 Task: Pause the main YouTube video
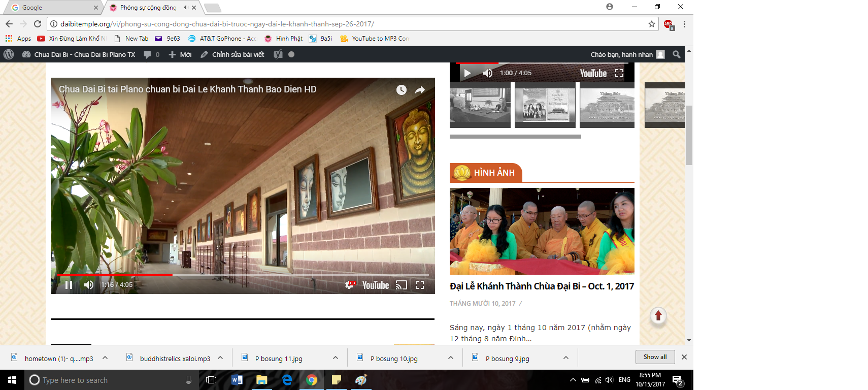coord(69,285)
